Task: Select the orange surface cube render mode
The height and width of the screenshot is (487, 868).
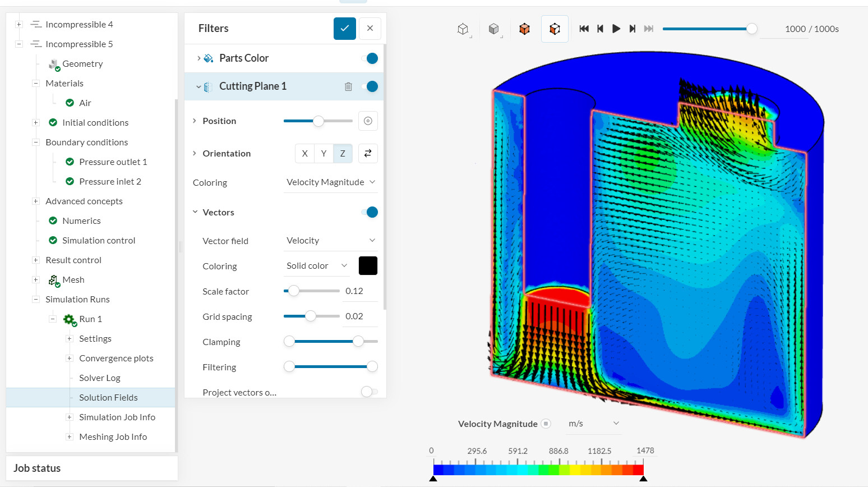Action: pos(524,29)
